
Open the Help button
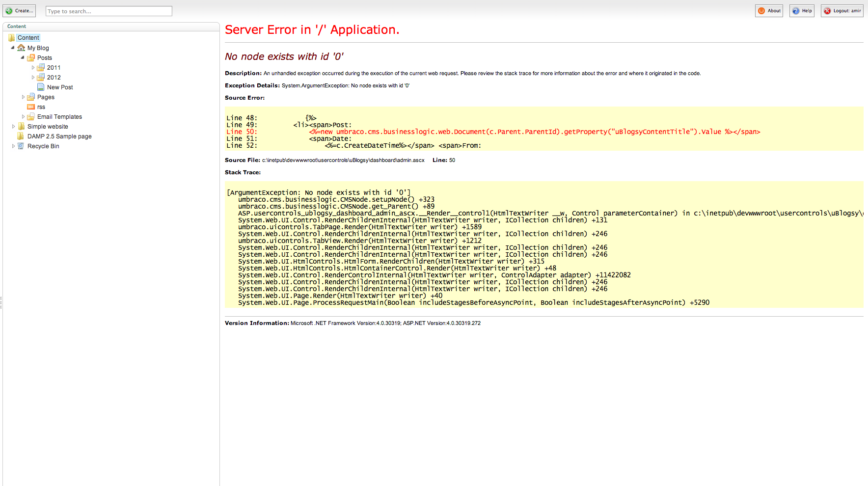point(802,11)
